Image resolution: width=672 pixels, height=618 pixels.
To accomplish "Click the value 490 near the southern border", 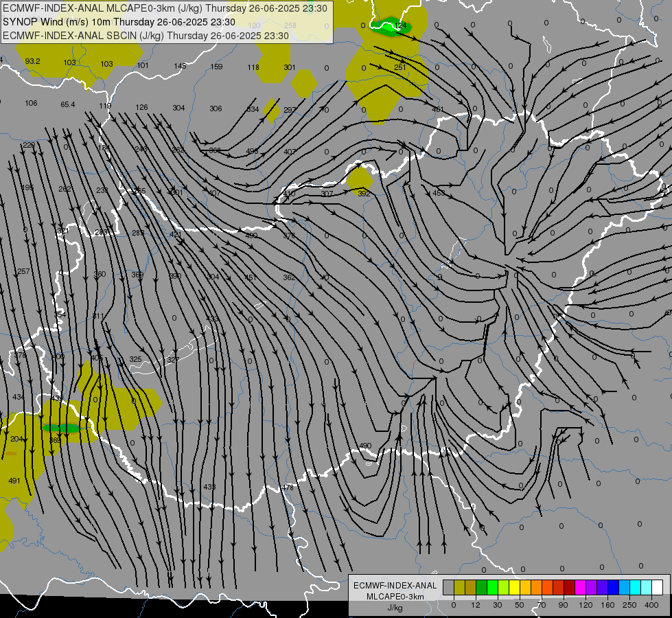I will point(365,446).
